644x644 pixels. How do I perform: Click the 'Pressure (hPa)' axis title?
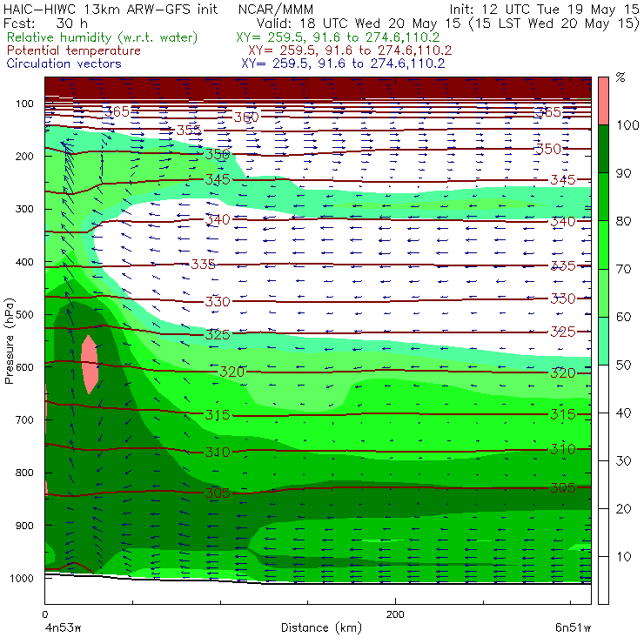pos(9,341)
